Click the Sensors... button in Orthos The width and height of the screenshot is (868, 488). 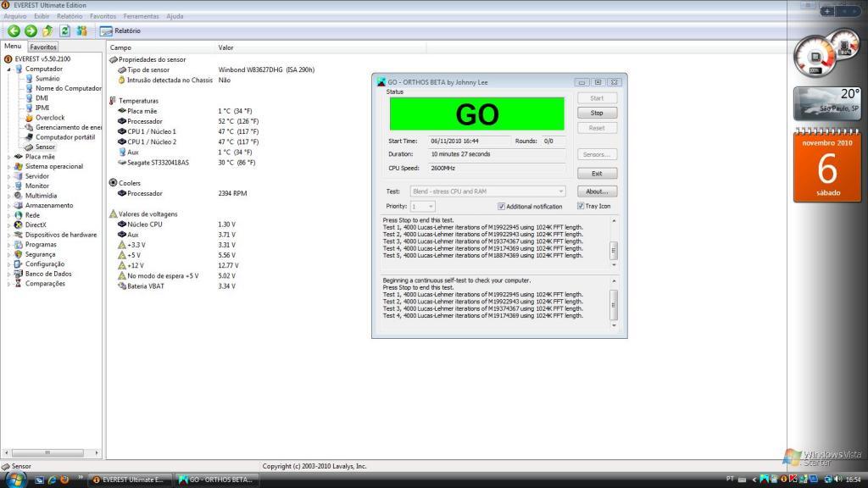[x=597, y=154]
